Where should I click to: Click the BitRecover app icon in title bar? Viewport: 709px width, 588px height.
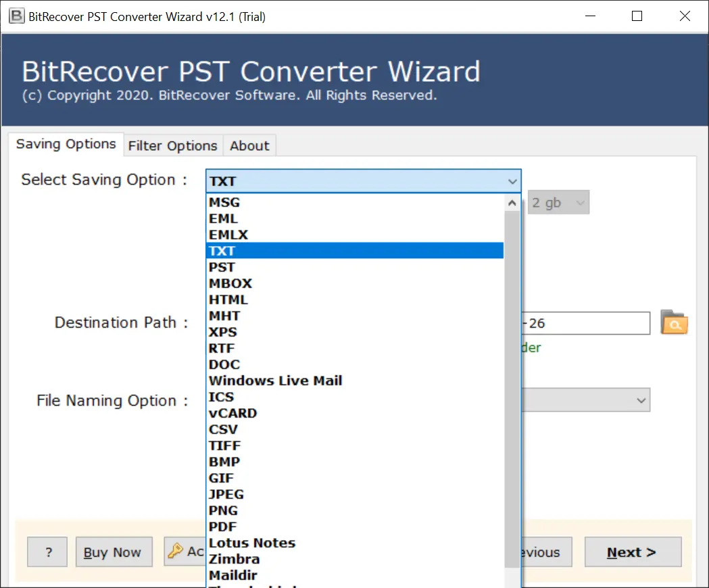tap(15, 16)
